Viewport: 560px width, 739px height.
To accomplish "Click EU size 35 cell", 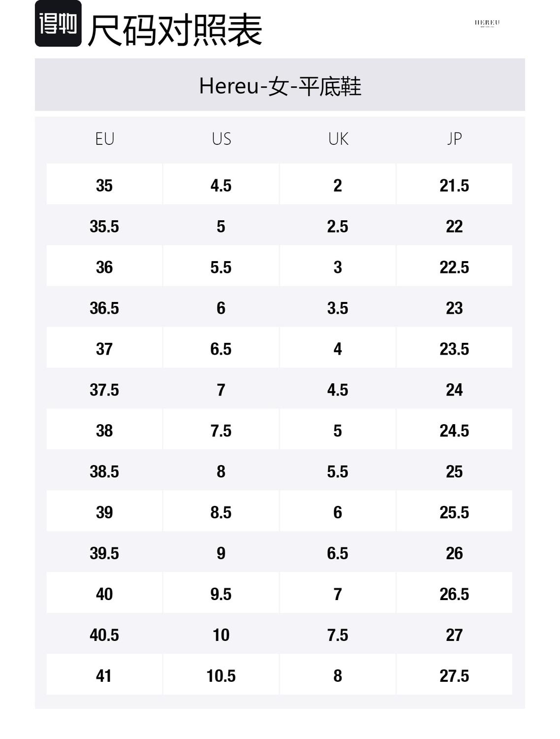I will coord(104,185).
